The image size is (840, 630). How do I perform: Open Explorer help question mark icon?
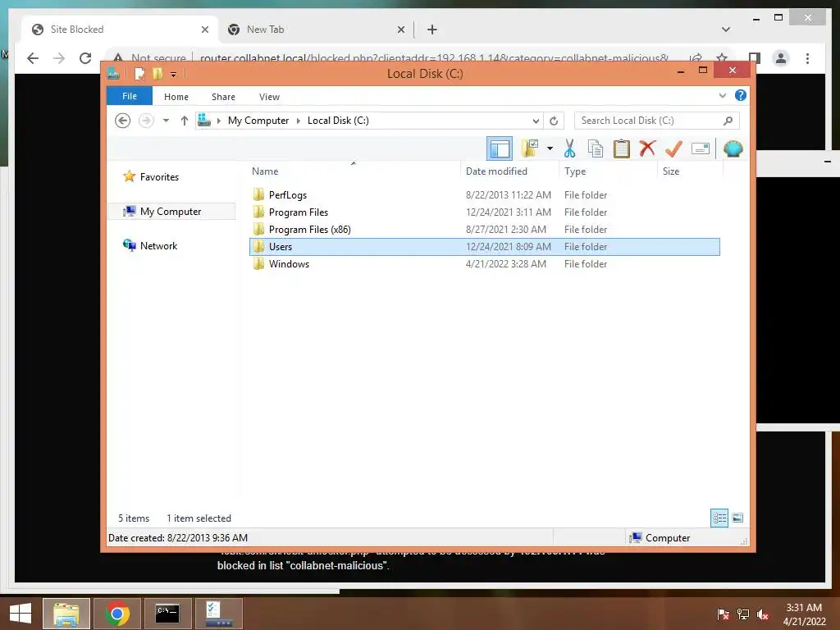(741, 95)
